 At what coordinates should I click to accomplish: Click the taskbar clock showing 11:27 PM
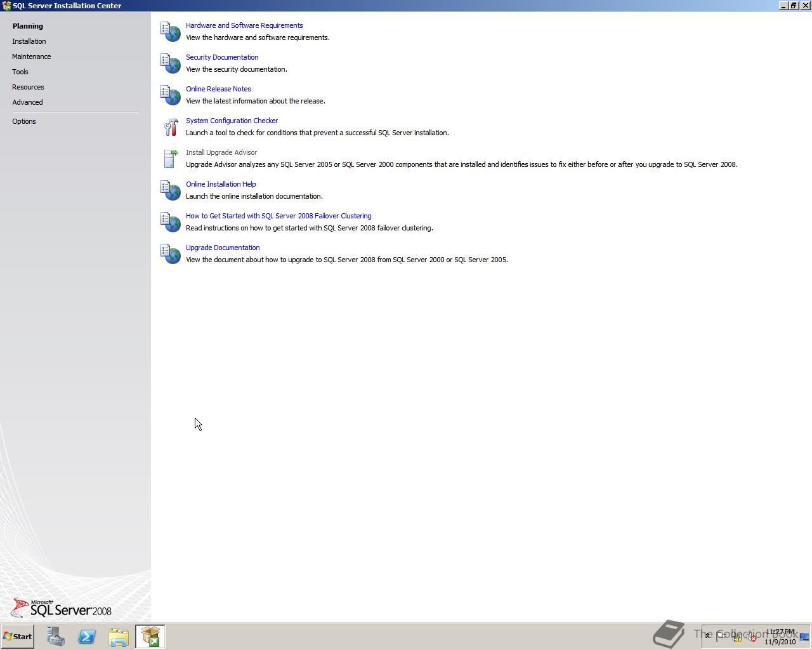pyautogui.click(x=780, y=637)
